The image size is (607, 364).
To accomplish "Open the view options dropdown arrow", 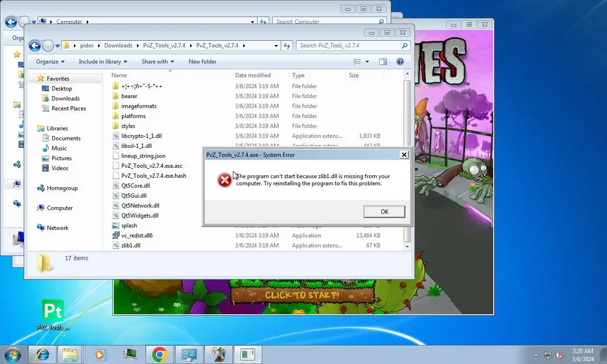I will pyautogui.click(x=367, y=62).
